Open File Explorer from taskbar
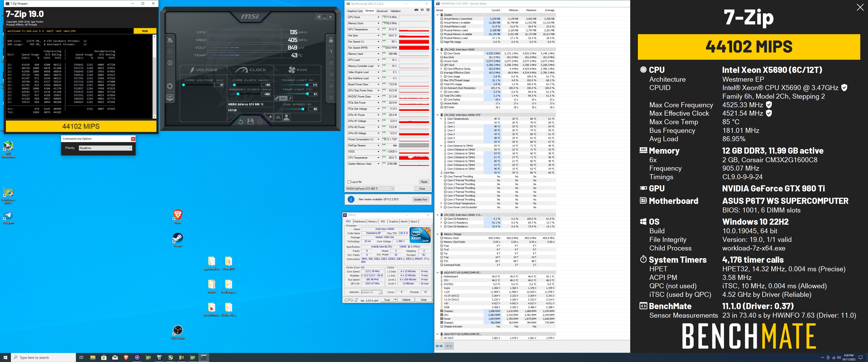This screenshot has width=868, height=362. coord(93,357)
